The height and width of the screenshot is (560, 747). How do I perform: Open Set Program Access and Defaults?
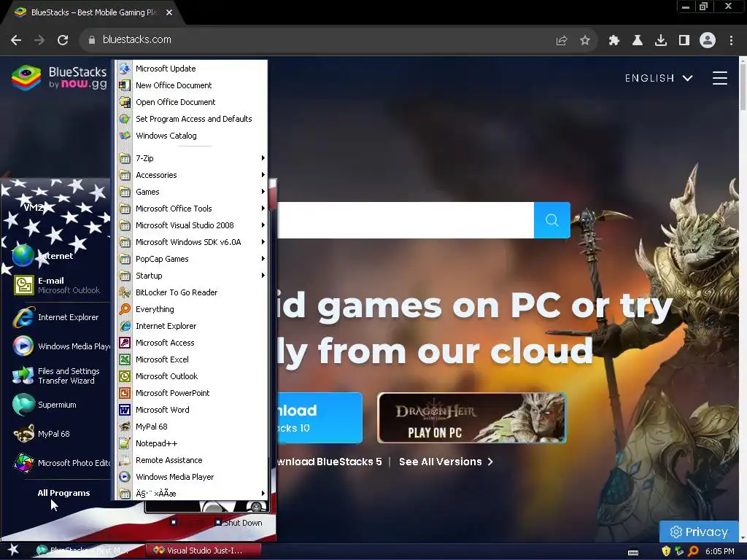[192, 119]
